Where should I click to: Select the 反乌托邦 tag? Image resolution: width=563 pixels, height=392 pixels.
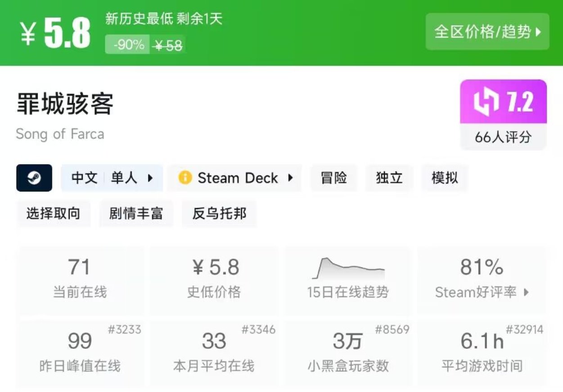(219, 214)
